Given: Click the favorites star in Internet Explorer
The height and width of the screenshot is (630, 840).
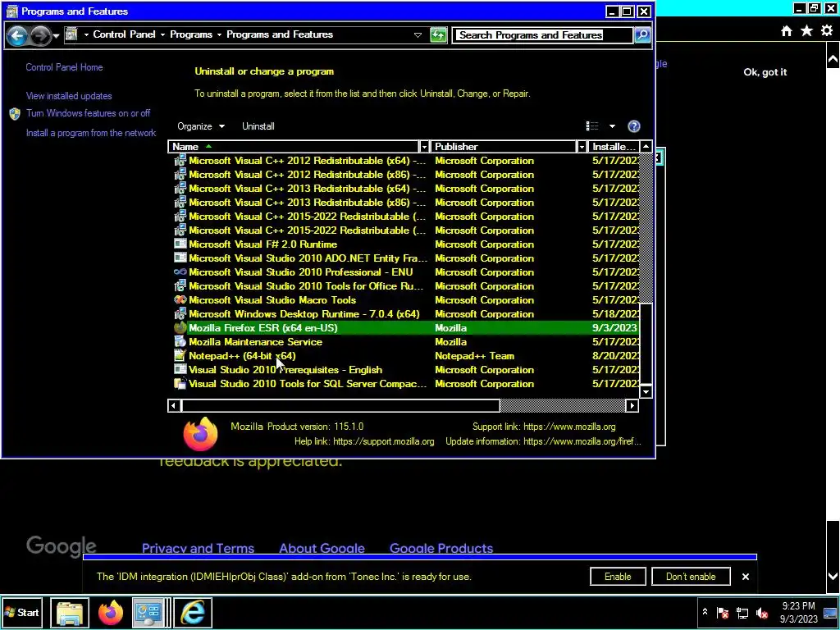Looking at the screenshot, I should [807, 31].
